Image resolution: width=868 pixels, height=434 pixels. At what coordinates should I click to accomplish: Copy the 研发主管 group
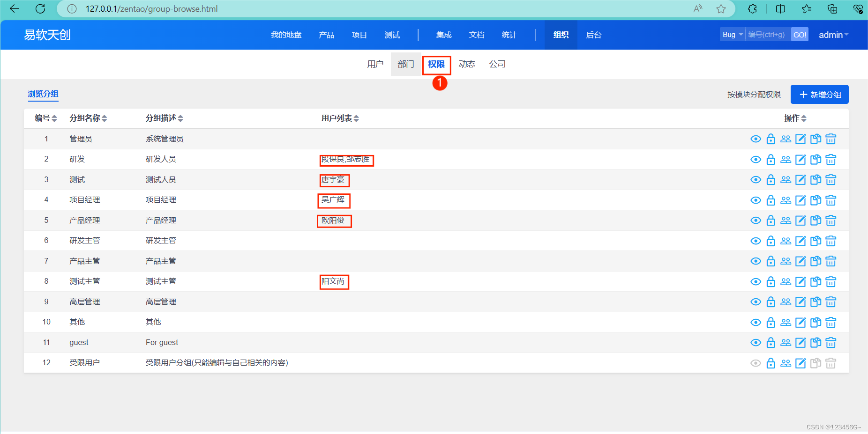[816, 241]
